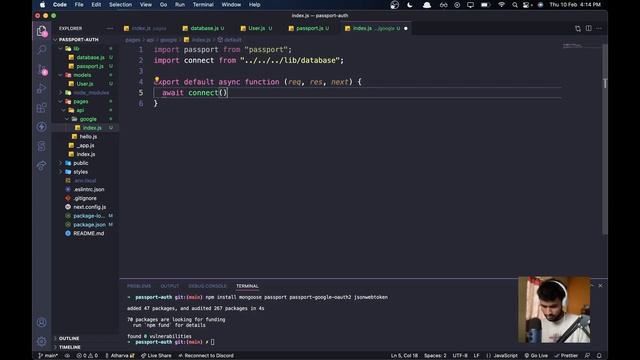Open hello.js in the explorer

coord(88,137)
